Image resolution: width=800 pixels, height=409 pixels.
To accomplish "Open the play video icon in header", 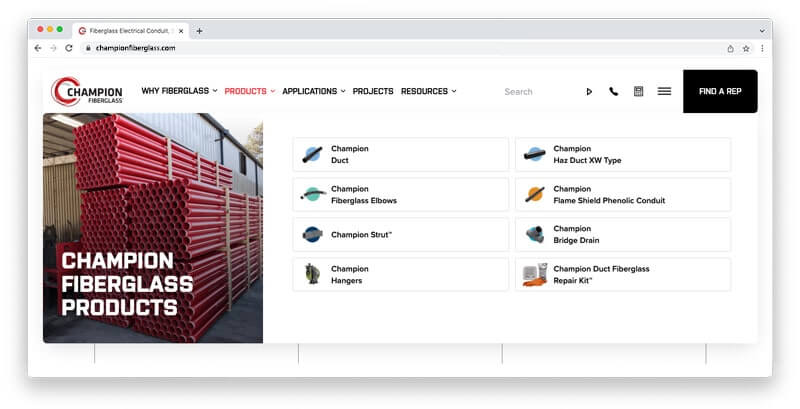I will click(589, 92).
